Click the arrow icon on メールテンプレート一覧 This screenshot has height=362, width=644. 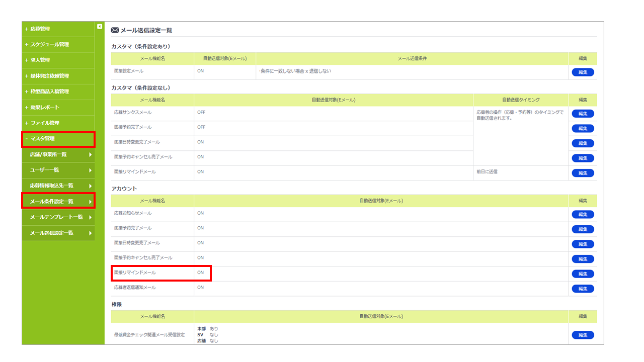click(90, 217)
